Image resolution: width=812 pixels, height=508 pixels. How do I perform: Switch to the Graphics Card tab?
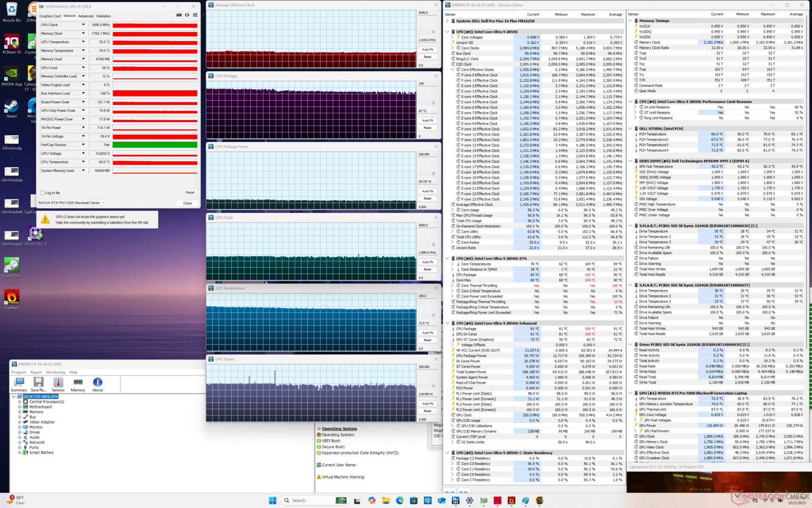click(x=50, y=16)
